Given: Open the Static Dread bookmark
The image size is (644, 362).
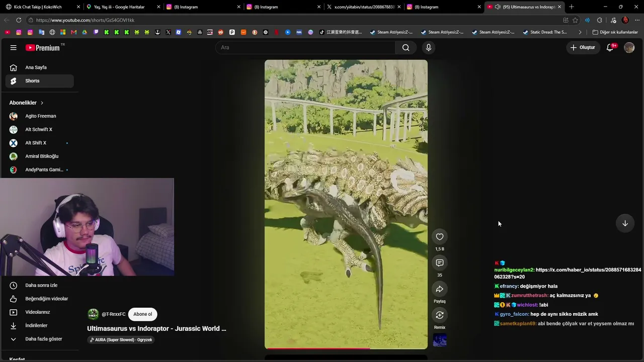Looking at the screenshot, I should coord(545,32).
